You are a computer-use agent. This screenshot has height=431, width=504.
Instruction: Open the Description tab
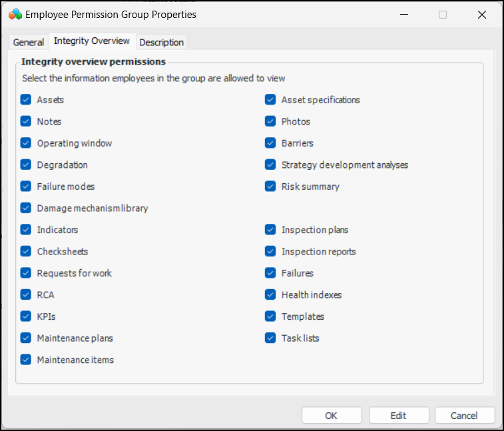pos(161,42)
